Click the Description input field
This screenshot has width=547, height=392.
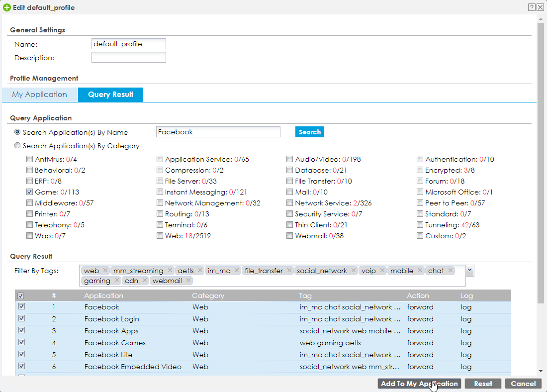pos(128,58)
